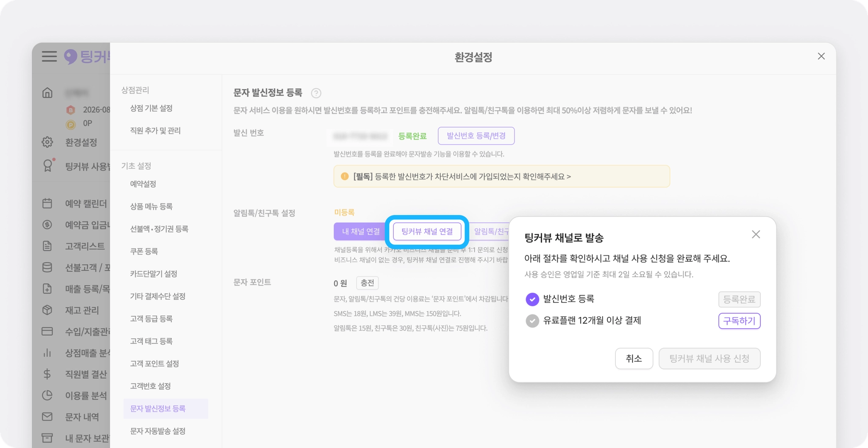
Task: Click the 직원별 결산 dollar icon
Action: [x=47, y=374]
